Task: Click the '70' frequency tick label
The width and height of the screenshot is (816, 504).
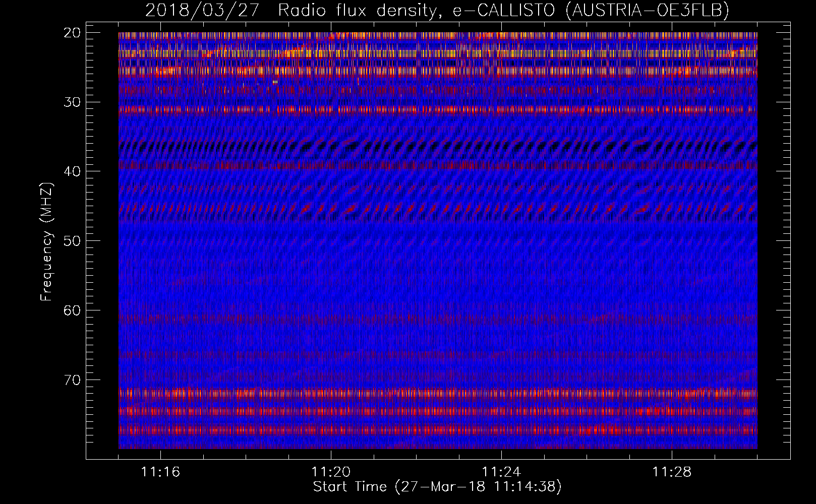Action: pos(73,380)
